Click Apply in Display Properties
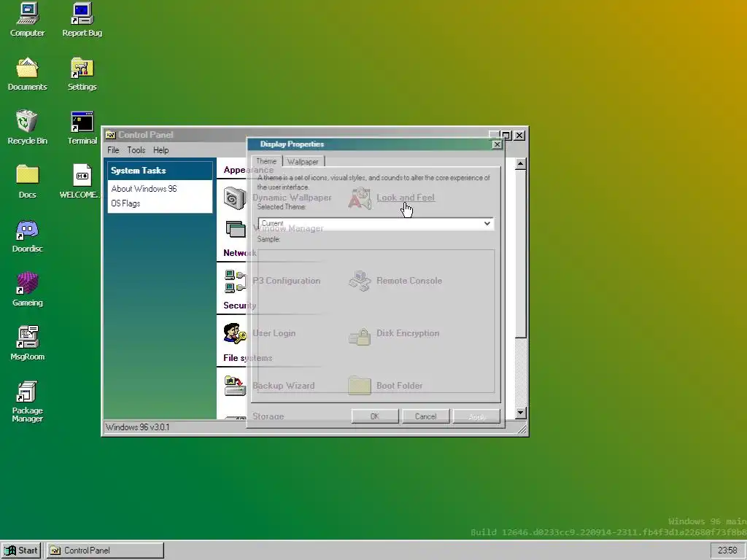Viewport: 747px width, 560px height. pyautogui.click(x=476, y=416)
